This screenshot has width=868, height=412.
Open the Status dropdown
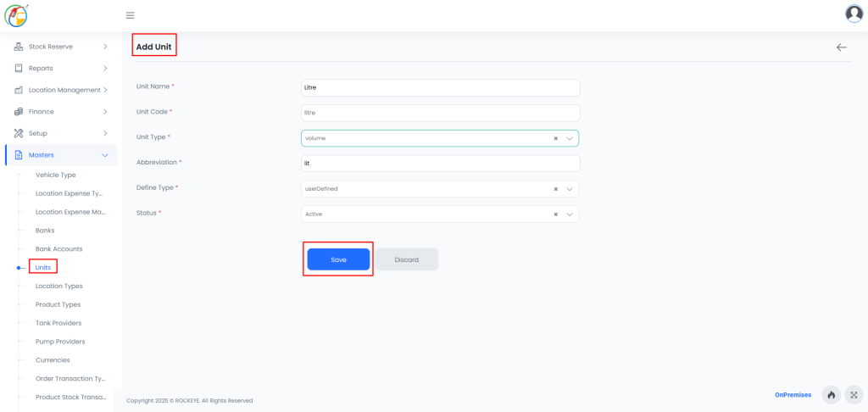pos(570,214)
